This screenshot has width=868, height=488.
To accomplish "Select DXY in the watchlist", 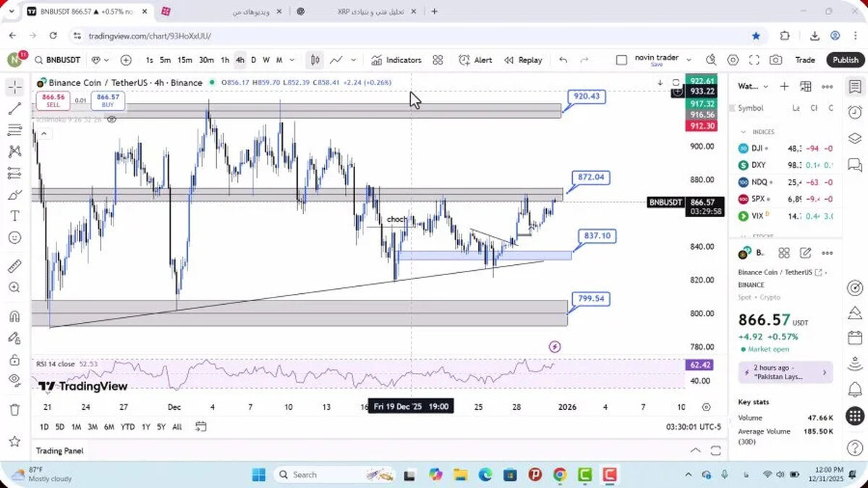I will [786, 164].
